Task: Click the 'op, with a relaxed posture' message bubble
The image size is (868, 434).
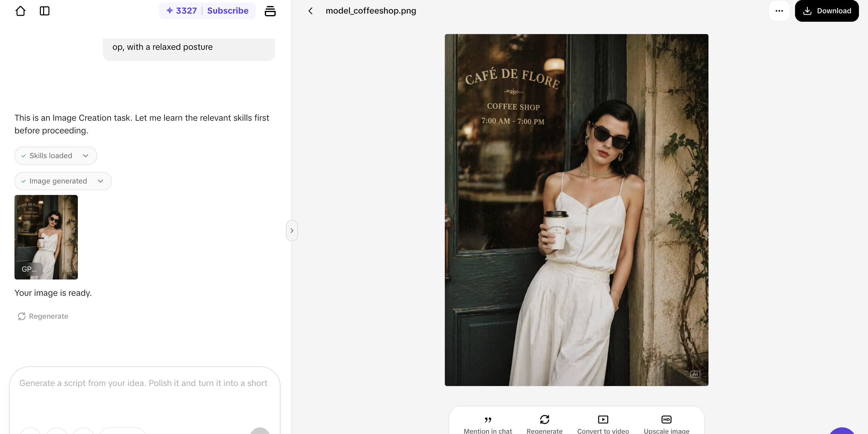Action: point(189,49)
